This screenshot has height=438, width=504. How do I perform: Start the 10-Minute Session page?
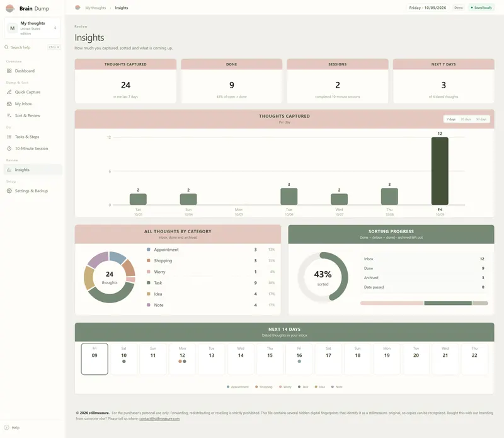33,149
